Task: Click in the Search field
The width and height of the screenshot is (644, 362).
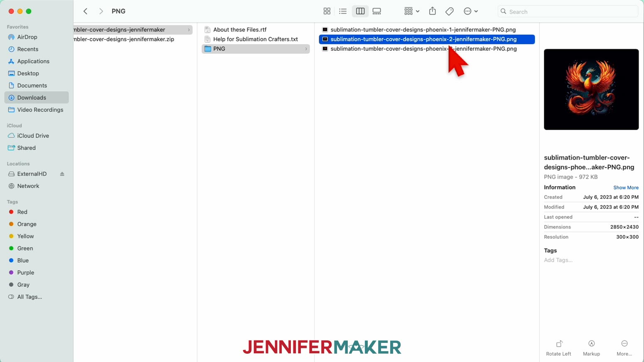Action: tap(568, 12)
